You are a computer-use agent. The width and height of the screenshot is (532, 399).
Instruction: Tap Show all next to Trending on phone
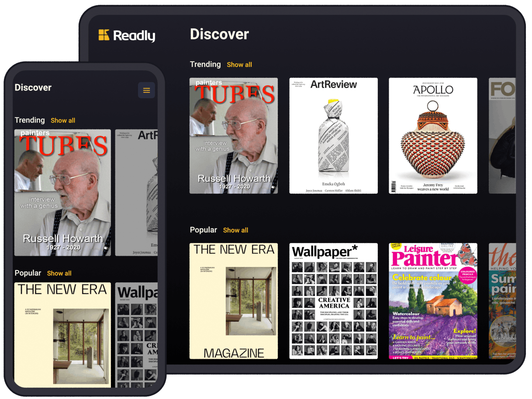pyautogui.click(x=63, y=121)
